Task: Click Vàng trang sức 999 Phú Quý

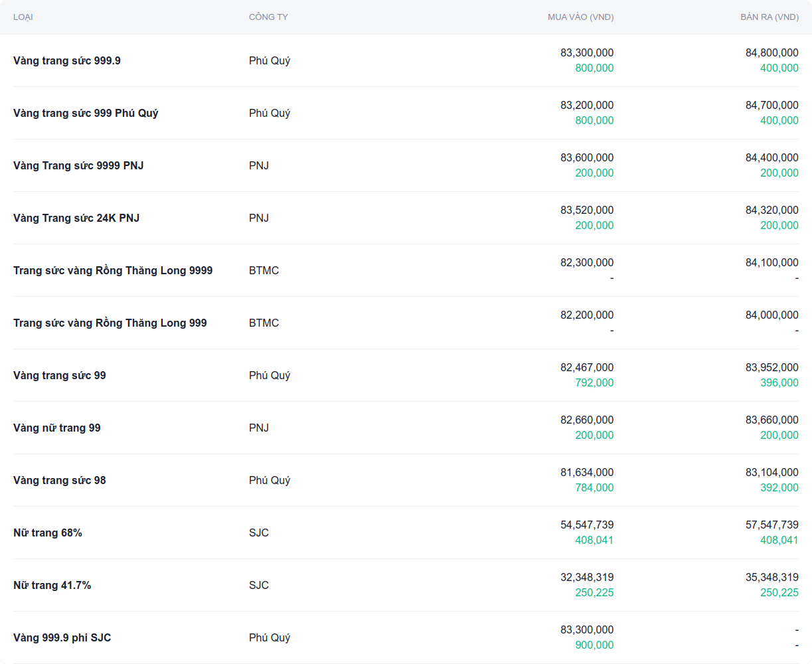Action: 86,114
